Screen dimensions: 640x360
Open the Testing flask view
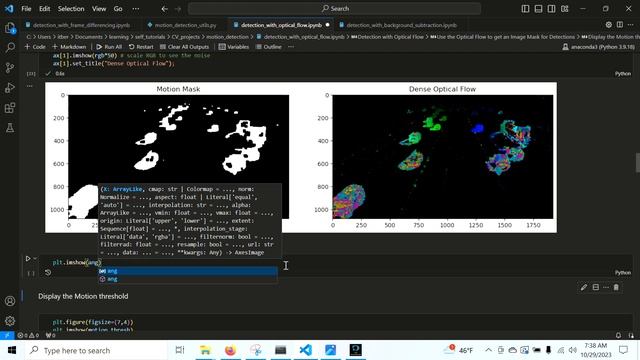10,128
